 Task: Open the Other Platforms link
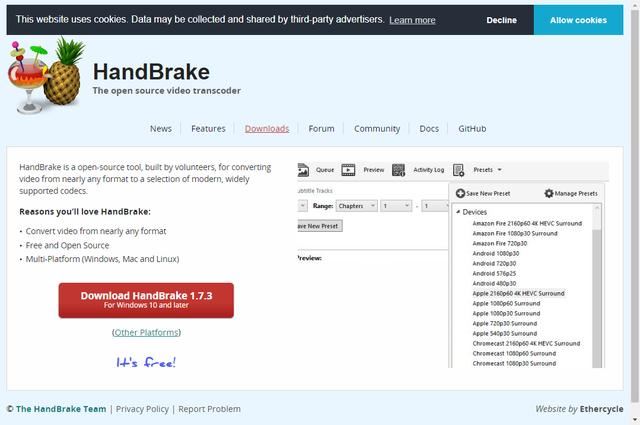click(146, 332)
